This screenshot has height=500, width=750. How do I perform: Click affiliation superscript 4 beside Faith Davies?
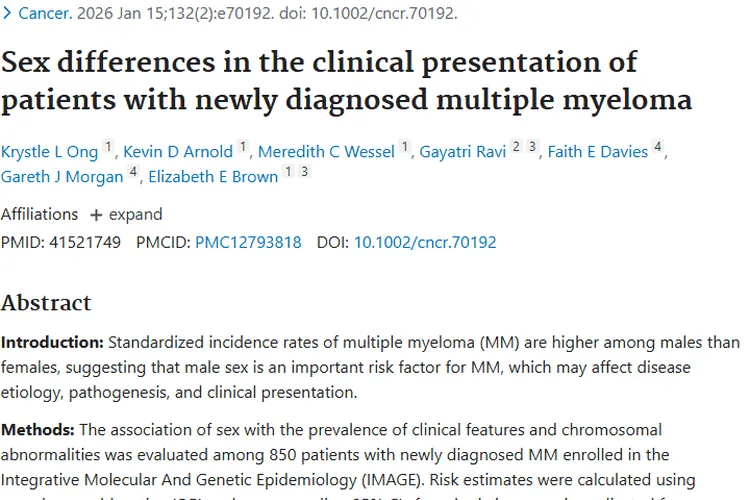[658, 149]
